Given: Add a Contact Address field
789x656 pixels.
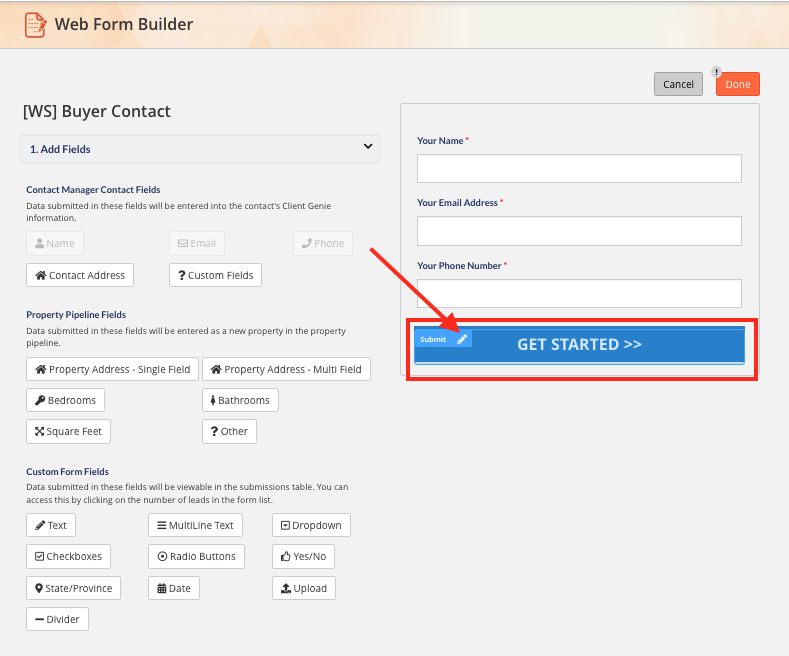Looking at the screenshot, I should coord(80,275).
